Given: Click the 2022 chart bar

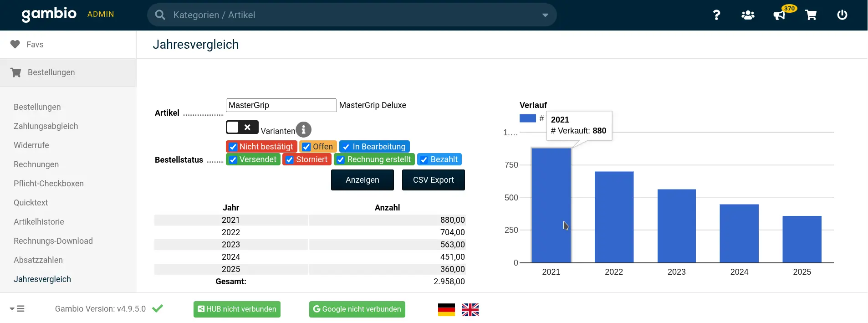Looking at the screenshot, I should (614, 217).
